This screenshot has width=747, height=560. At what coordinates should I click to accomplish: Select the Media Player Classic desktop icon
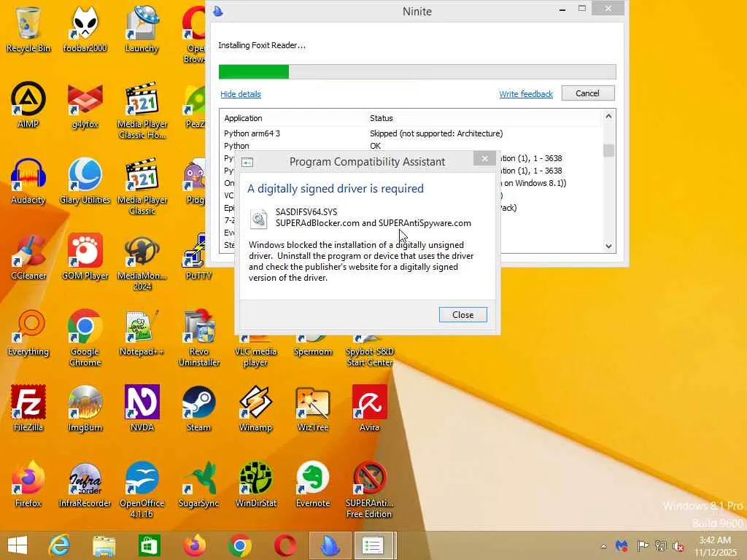pos(142,186)
